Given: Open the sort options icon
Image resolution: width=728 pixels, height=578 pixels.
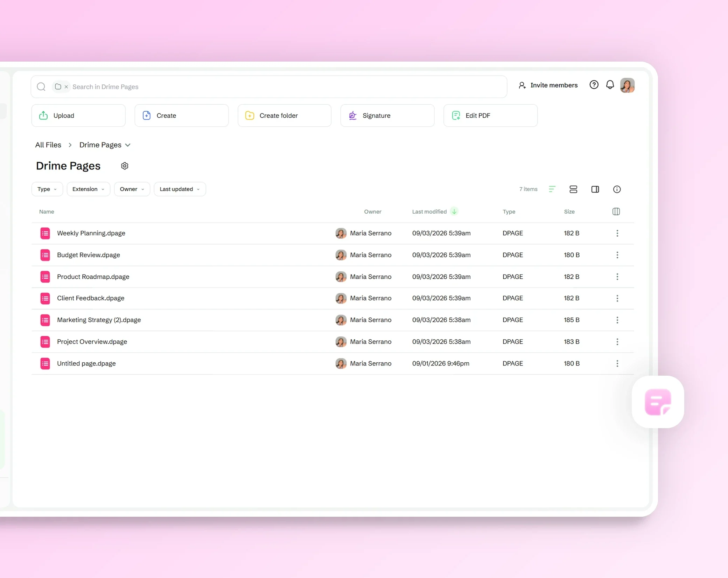Looking at the screenshot, I should point(552,189).
